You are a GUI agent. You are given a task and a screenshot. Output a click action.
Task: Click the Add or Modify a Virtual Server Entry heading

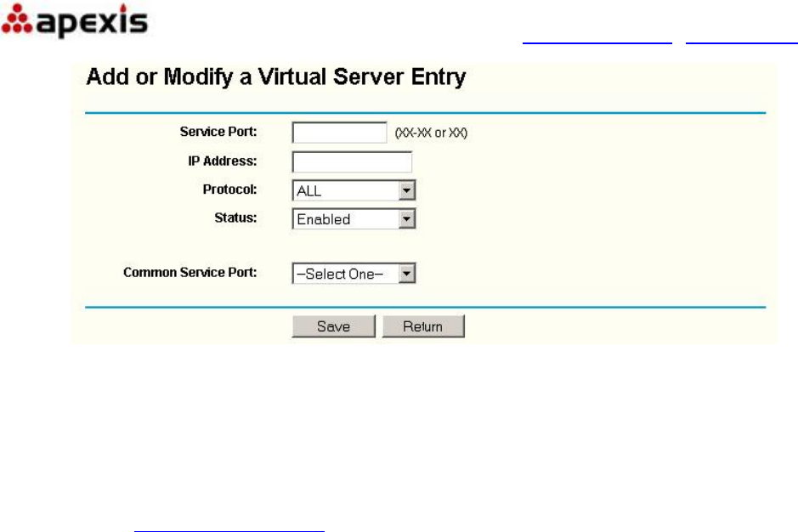pyautogui.click(x=276, y=77)
